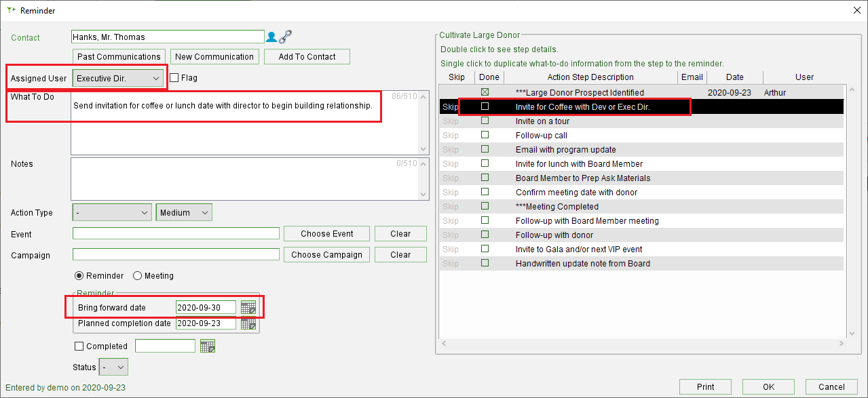Image resolution: width=868 pixels, height=398 pixels.
Task: Skip the Invite for lunch with Board Member step
Action: [451, 164]
